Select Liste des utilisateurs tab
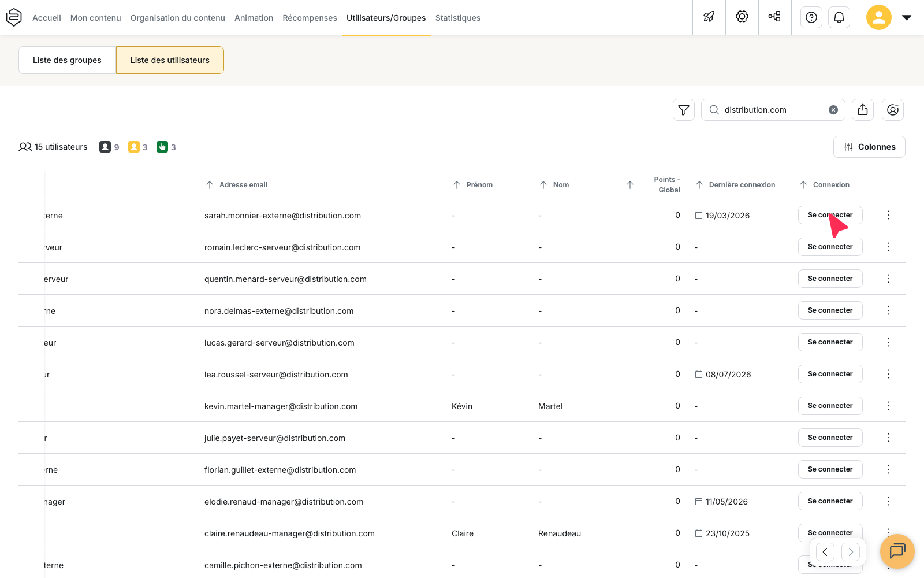924x578 pixels. click(x=170, y=60)
